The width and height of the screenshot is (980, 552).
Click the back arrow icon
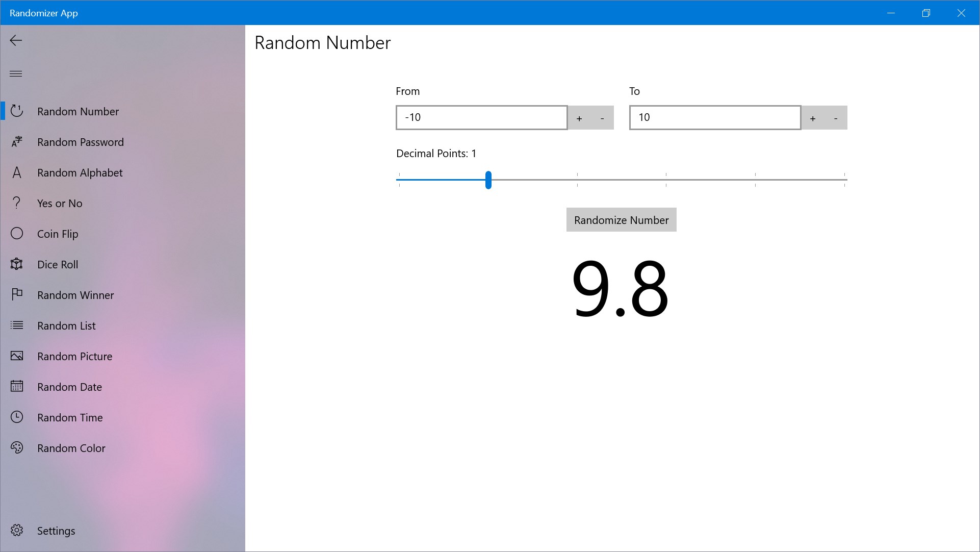(16, 40)
